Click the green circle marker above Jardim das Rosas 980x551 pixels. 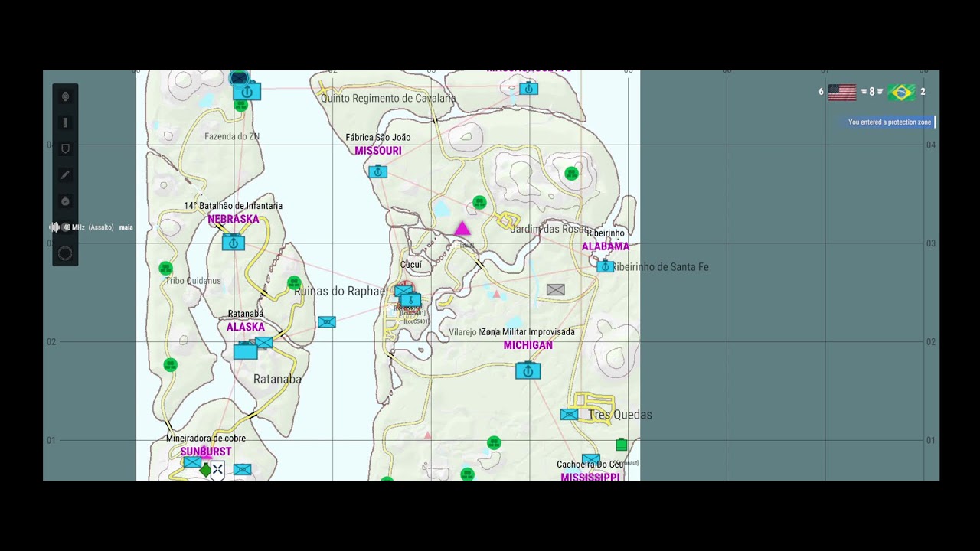click(x=479, y=202)
